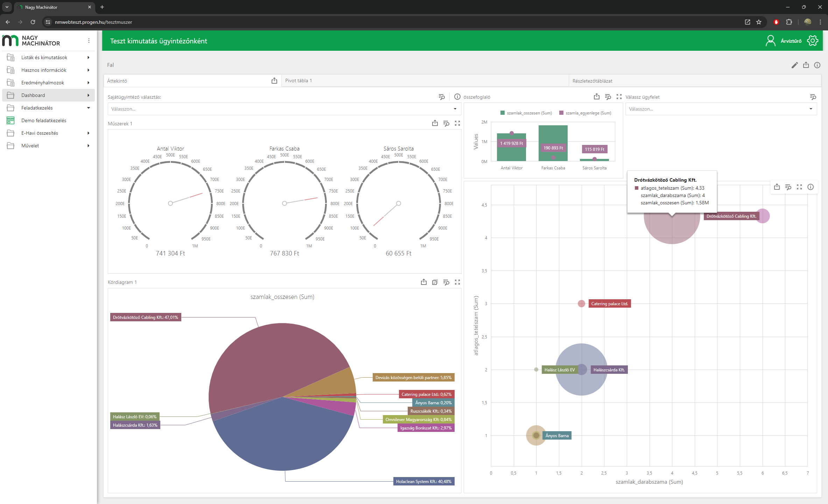Open filter search for Műszerek 1

click(x=446, y=124)
